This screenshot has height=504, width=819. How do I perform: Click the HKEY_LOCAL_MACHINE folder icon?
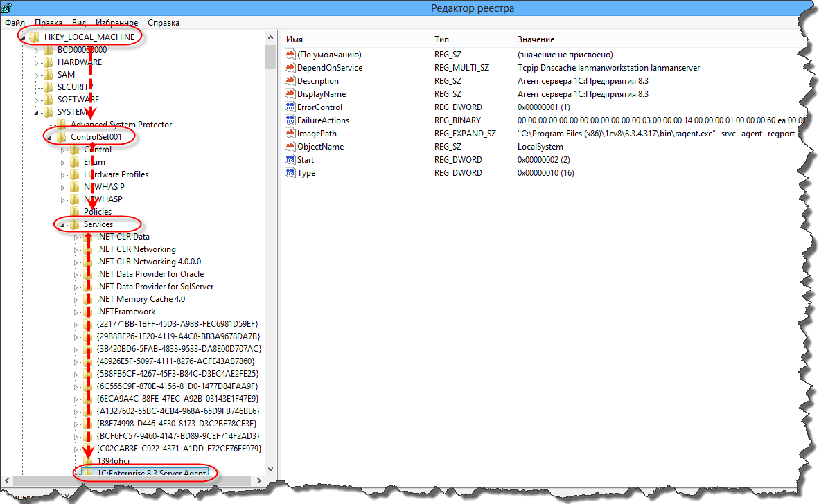coord(35,37)
